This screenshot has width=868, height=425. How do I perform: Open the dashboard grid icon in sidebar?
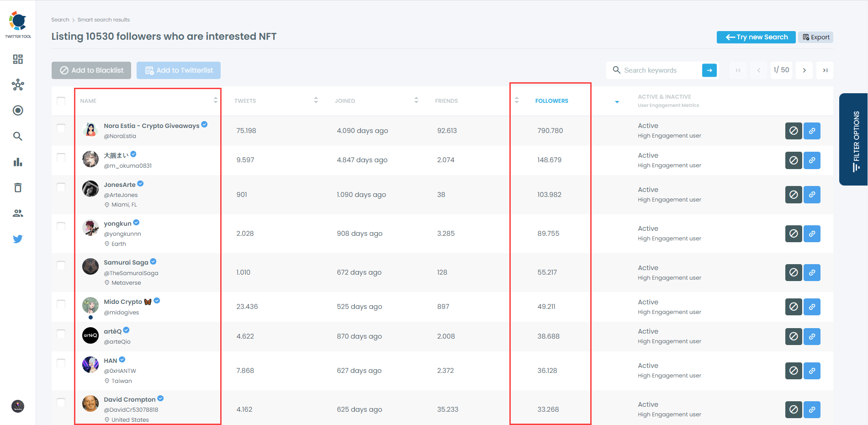pyautogui.click(x=18, y=59)
